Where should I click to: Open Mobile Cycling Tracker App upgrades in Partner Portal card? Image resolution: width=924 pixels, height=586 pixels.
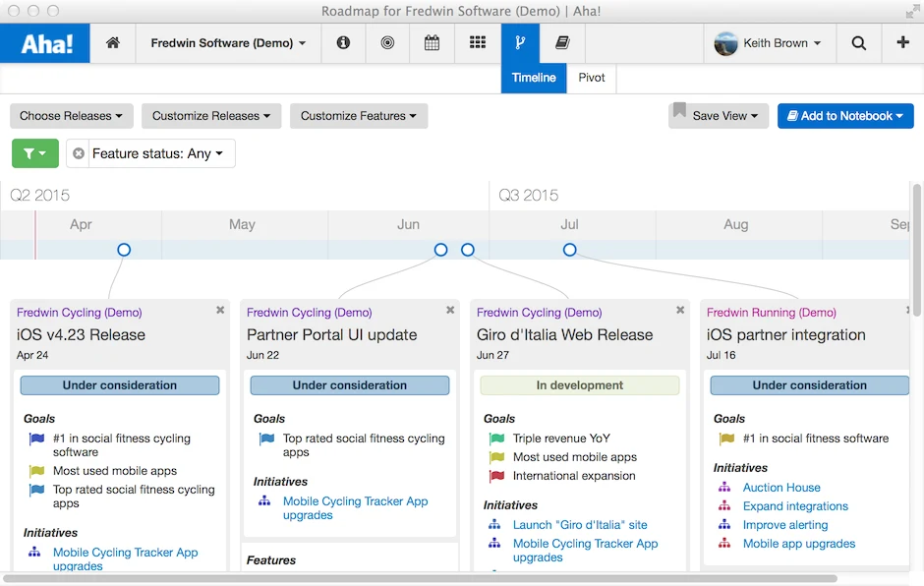[355, 507]
